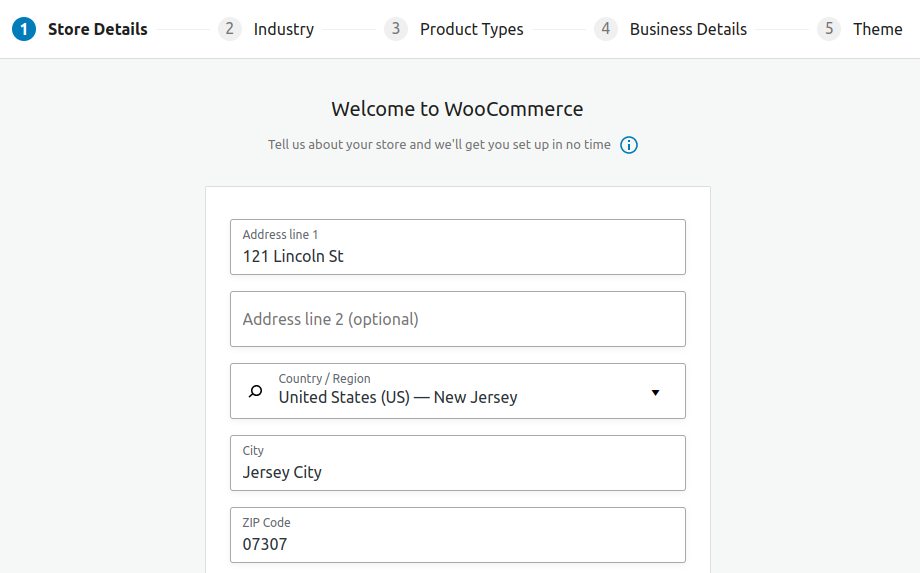Click the step 1 circle icon
Image resolution: width=920 pixels, height=573 pixels.
click(24, 29)
